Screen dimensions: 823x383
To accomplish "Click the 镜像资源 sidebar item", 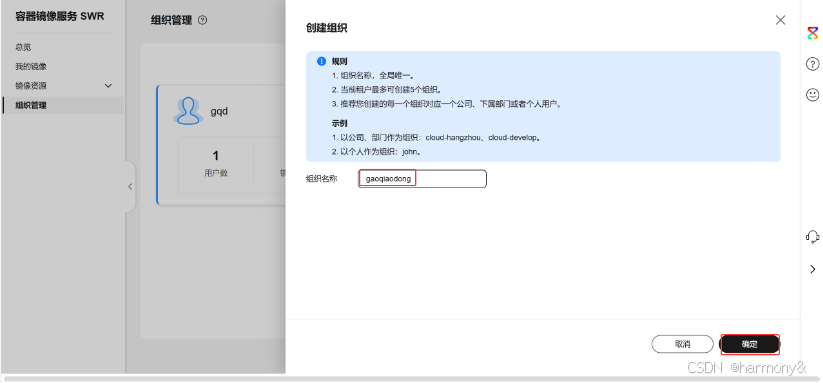I will coord(31,86).
